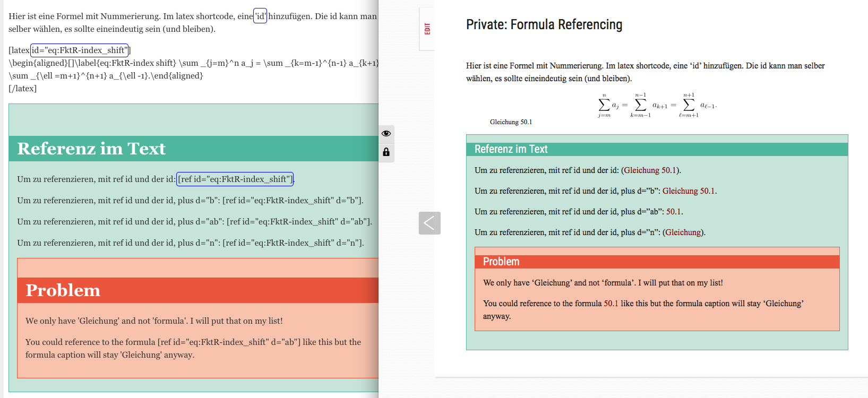Click the boxed latex id attribute

79,50
